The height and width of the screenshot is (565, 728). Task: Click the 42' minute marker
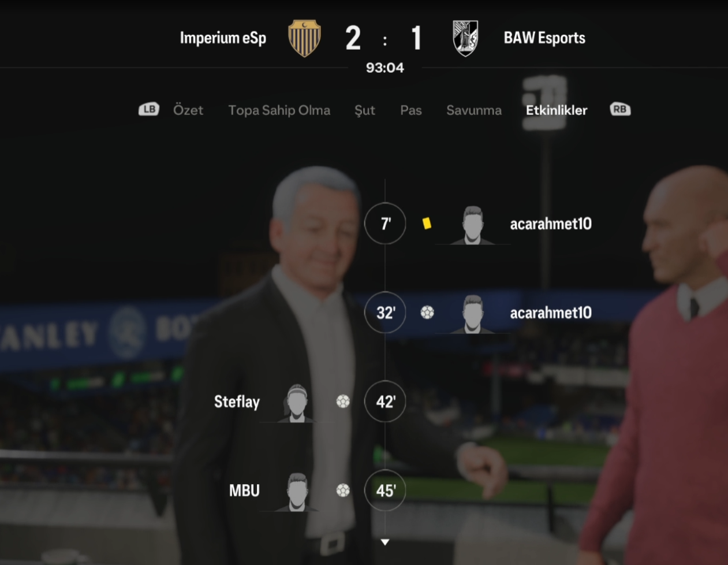tap(385, 402)
